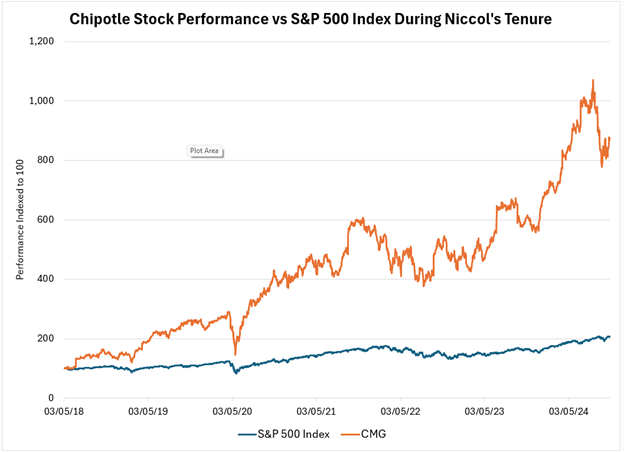624x452 pixels.
Task: Click the 200 value on the vertical axis
Action: coord(45,338)
